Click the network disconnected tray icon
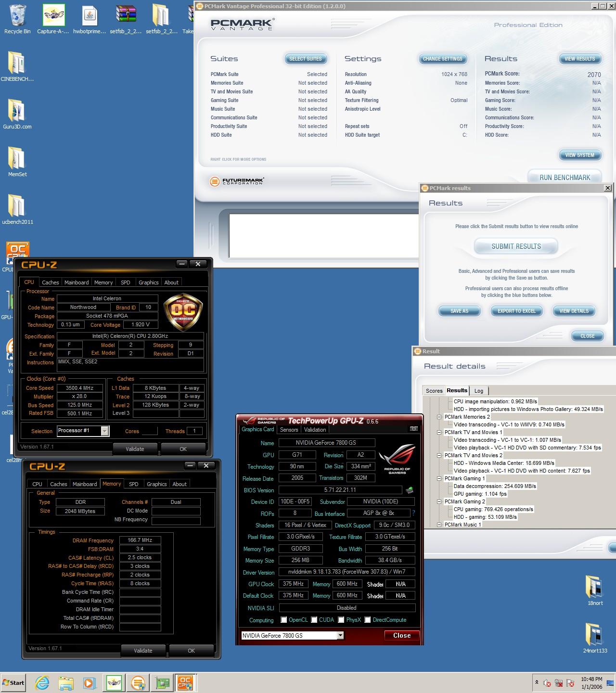This screenshot has width=616, height=693. 559,683
